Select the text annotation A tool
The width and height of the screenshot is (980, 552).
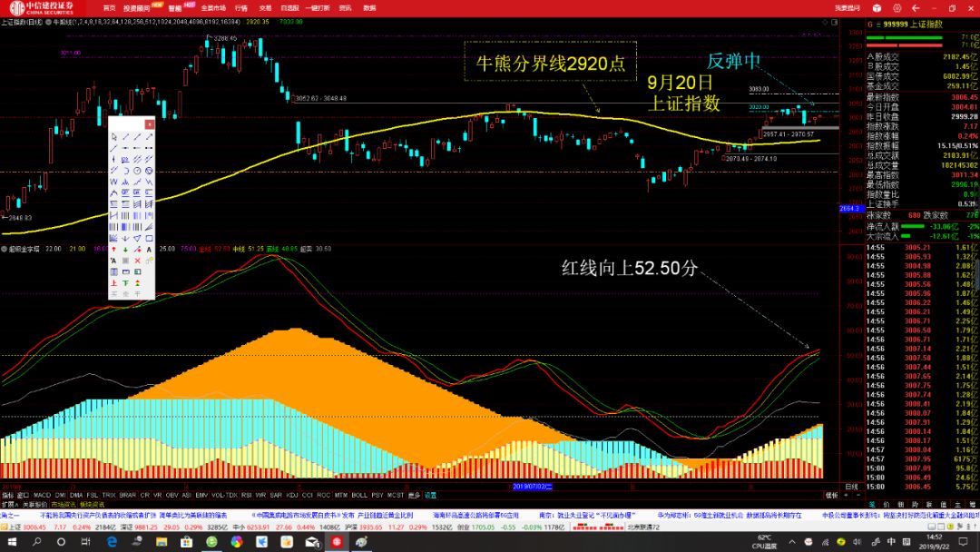coord(150,250)
